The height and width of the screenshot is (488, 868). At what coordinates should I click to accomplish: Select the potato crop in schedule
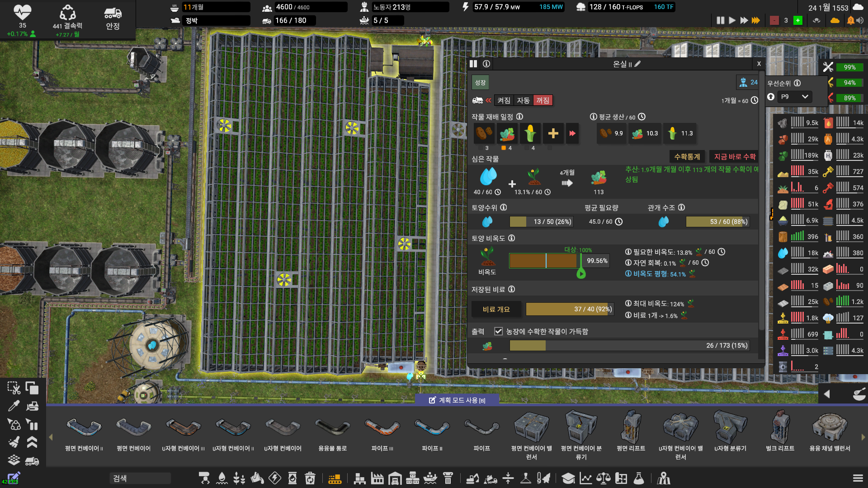pos(484,133)
